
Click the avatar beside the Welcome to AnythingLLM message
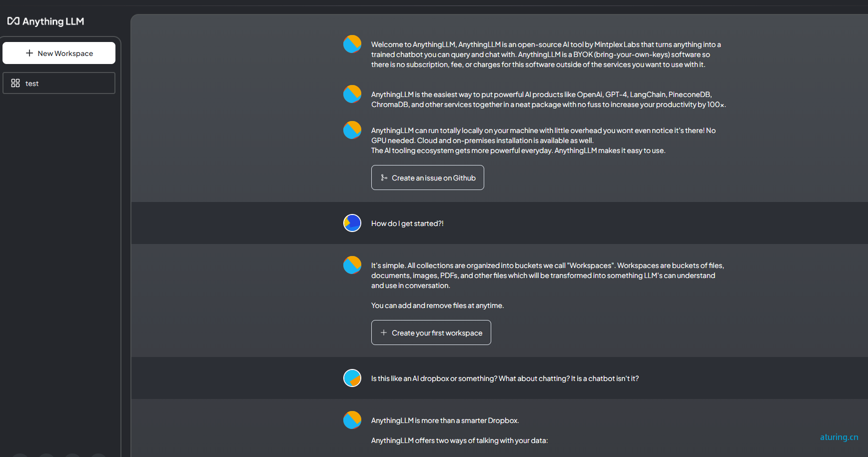click(352, 44)
